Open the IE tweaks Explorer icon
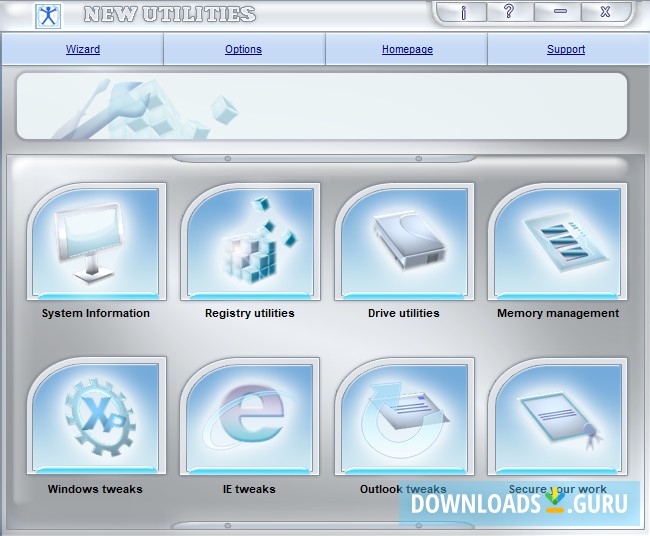650x536 pixels. (250, 416)
